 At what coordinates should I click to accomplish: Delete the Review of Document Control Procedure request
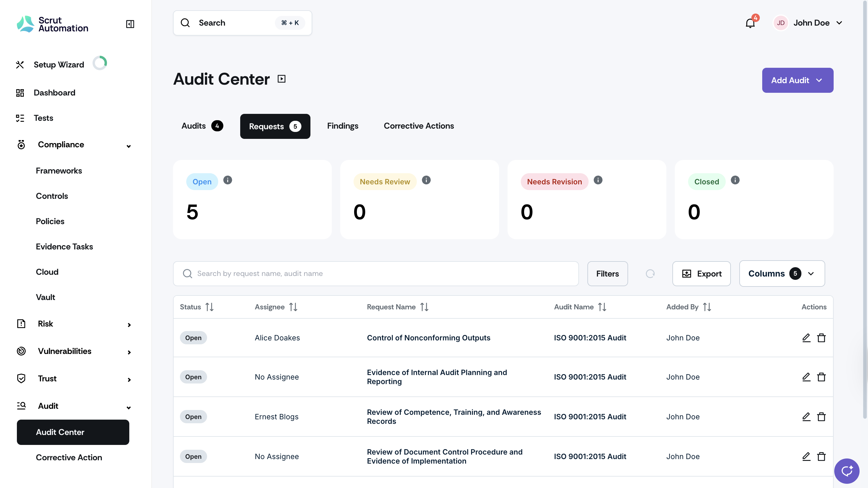click(822, 456)
